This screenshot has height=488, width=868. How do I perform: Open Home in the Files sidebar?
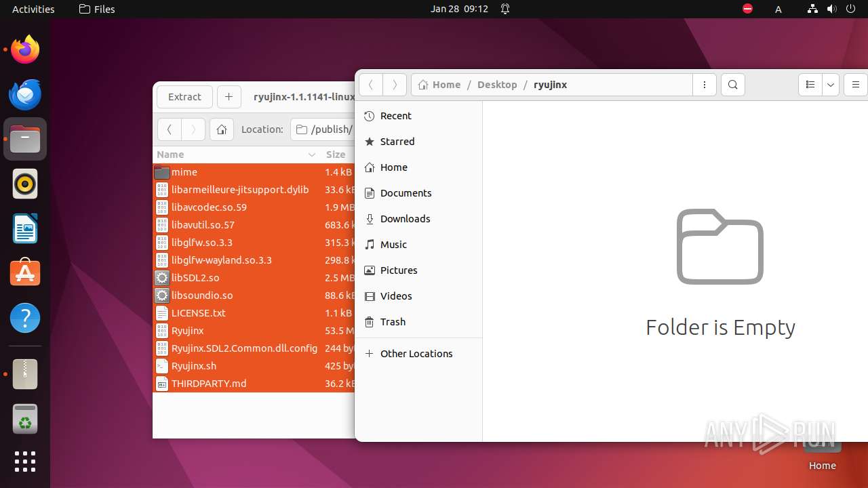click(419, 167)
